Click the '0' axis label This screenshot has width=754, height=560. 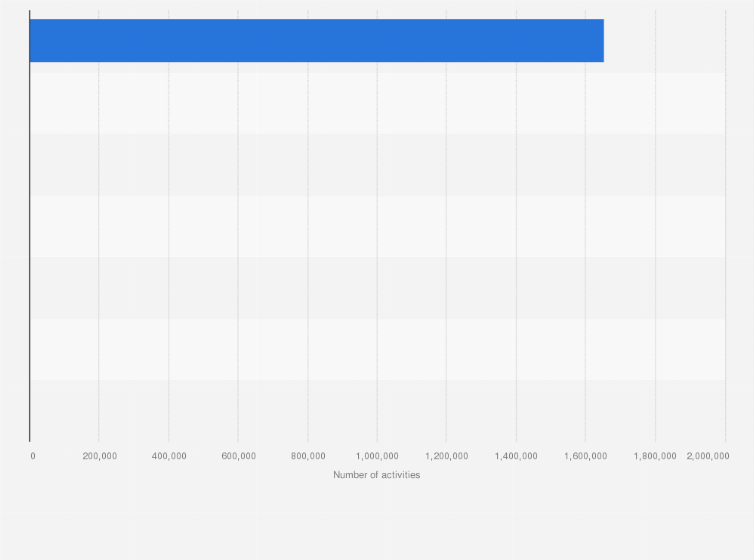[33, 456]
